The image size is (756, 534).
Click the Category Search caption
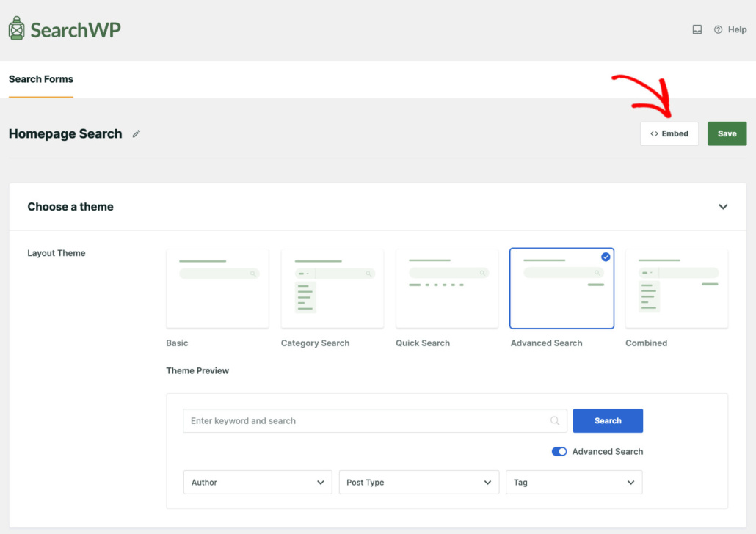click(x=316, y=343)
